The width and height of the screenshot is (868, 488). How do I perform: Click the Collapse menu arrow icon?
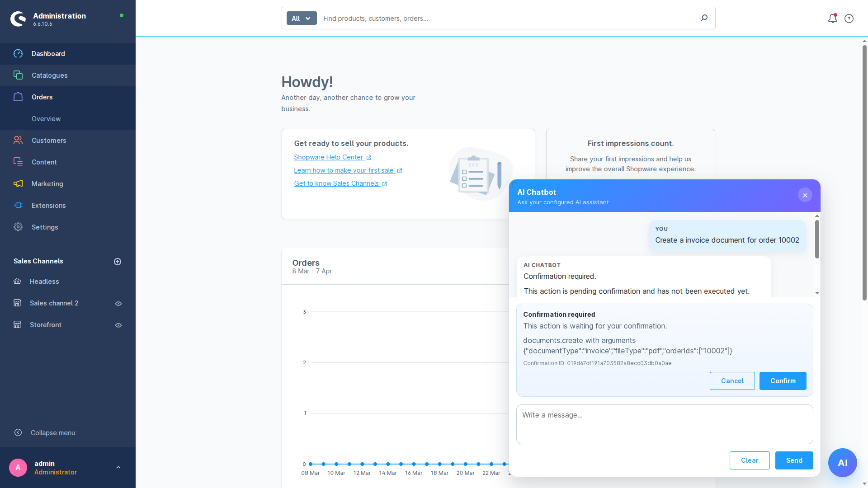coord(18,433)
